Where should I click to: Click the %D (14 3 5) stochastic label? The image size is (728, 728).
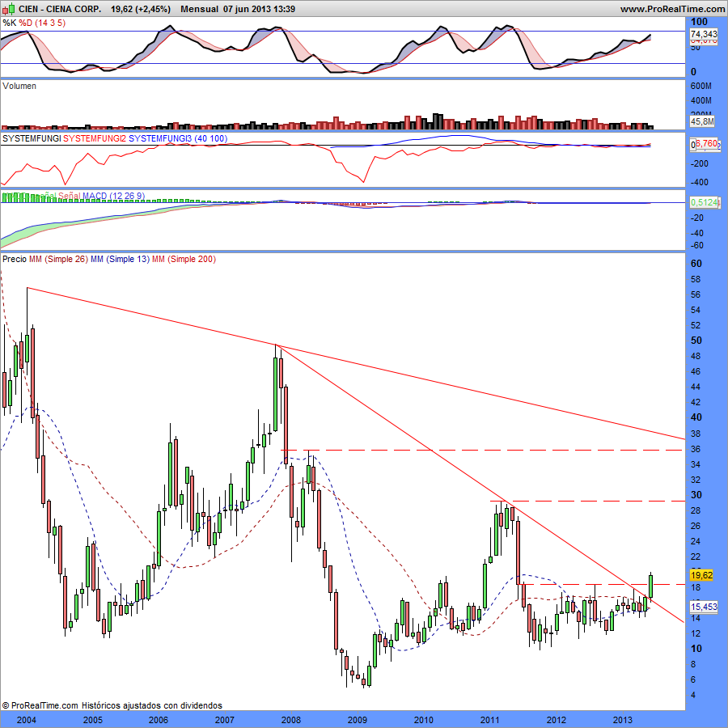[42, 23]
